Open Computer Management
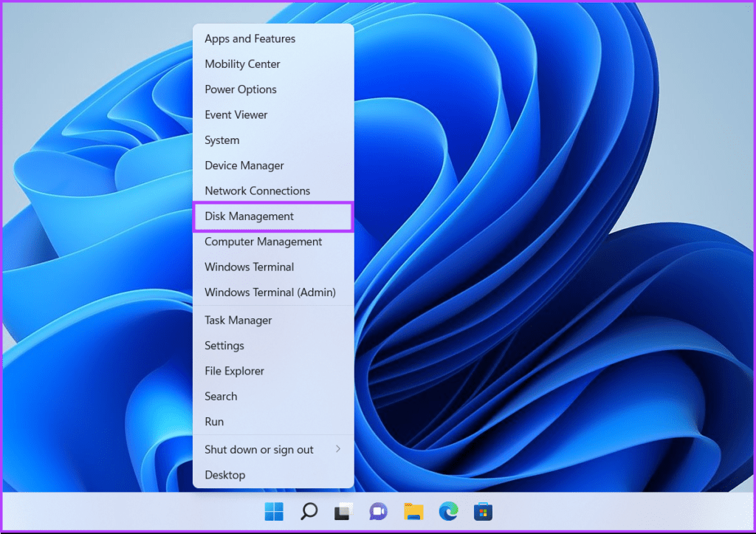756x534 pixels. tap(263, 242)
